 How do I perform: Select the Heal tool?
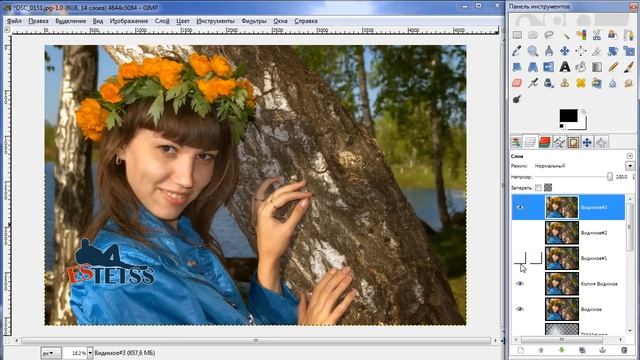coord(581,83)
